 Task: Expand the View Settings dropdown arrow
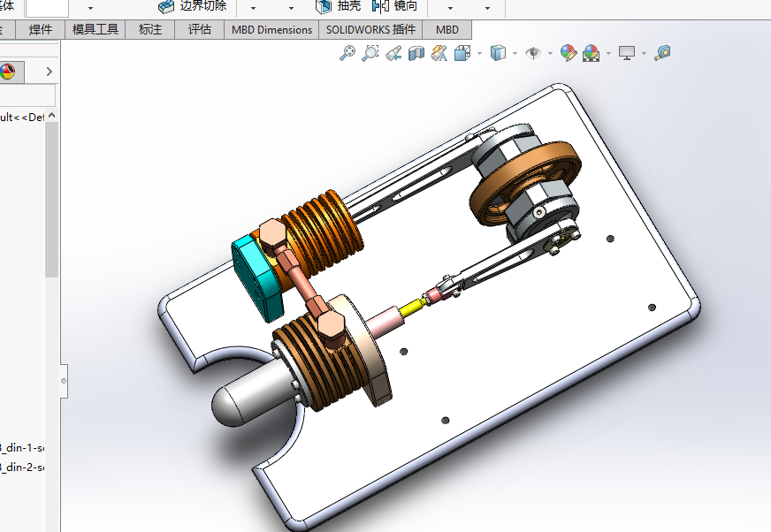[x=645, y=53]
